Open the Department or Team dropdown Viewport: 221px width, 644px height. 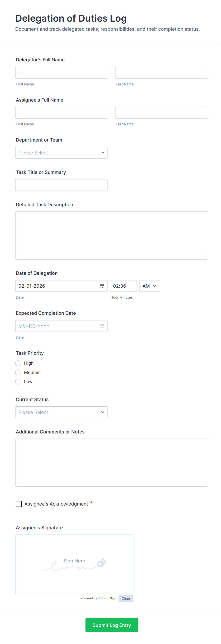point(61,153)
